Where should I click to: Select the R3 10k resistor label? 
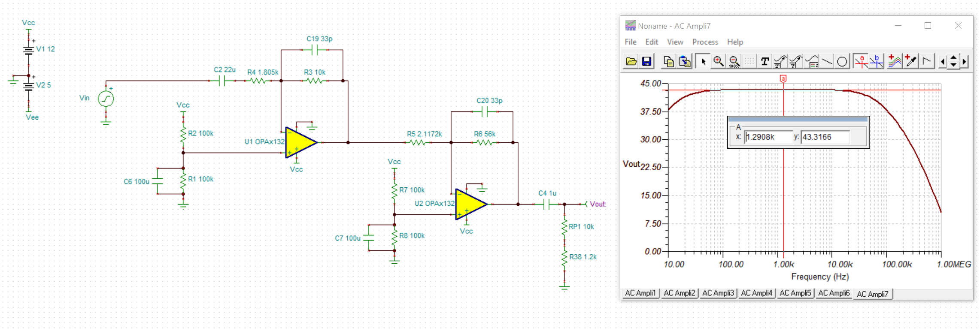tap(315, 72)
